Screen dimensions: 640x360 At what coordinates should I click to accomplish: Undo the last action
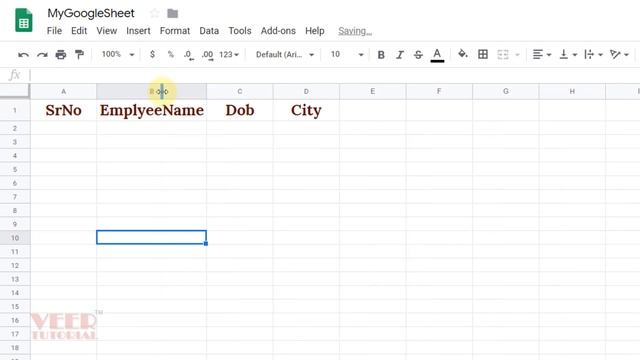point(23,54)
